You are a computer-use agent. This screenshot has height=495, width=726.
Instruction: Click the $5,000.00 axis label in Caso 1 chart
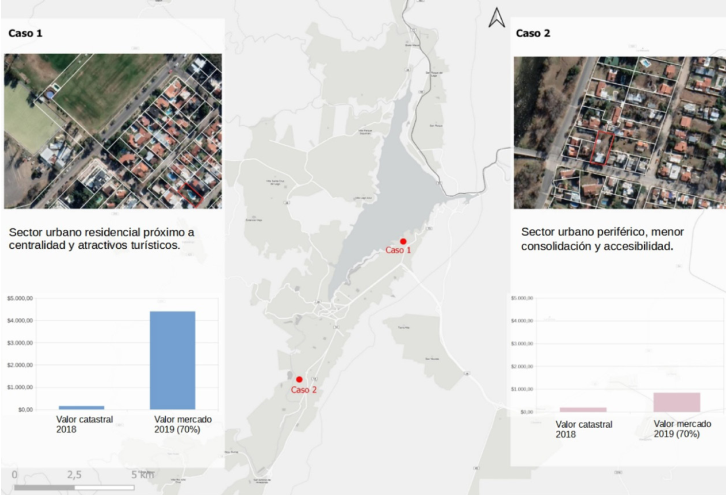coord(20,298)
